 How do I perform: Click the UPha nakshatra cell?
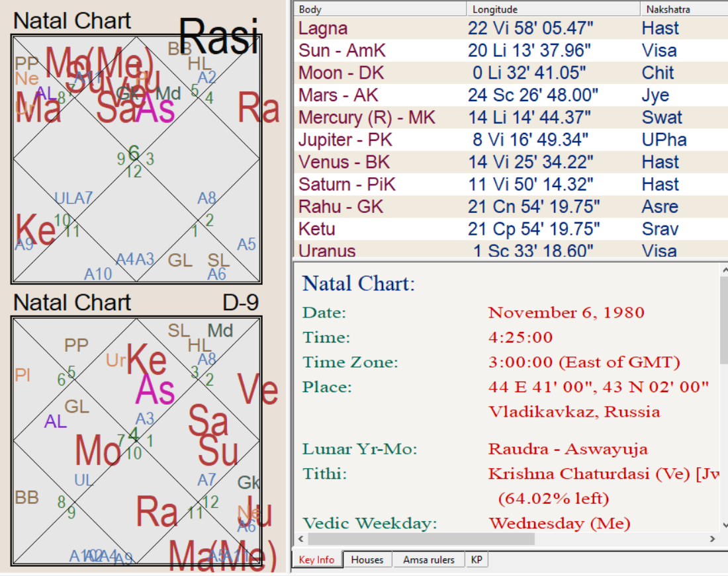click(664, 140)
